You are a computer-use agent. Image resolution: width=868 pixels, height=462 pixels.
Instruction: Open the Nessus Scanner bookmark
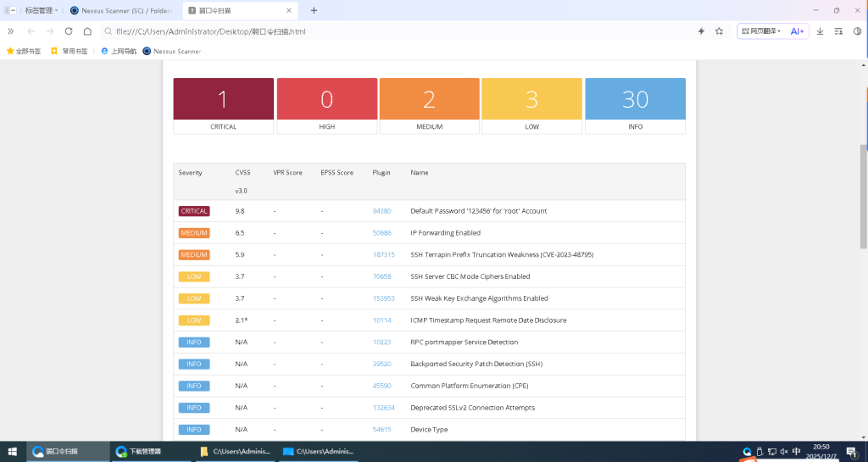point(171,51)
